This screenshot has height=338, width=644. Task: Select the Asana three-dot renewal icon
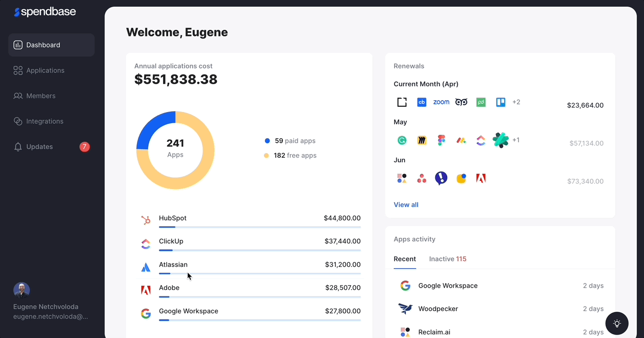tap(422, 178)
